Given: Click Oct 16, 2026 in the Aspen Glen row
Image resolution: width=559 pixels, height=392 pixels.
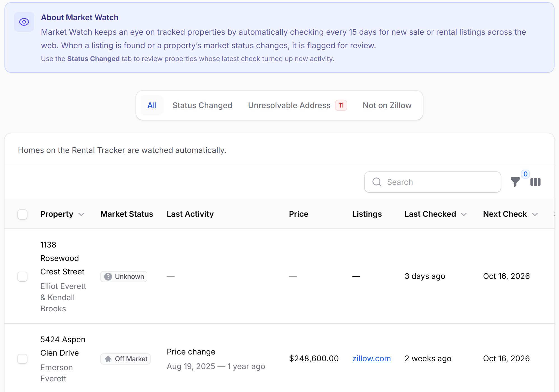Looking at the screenshot, I should [506, 358].
